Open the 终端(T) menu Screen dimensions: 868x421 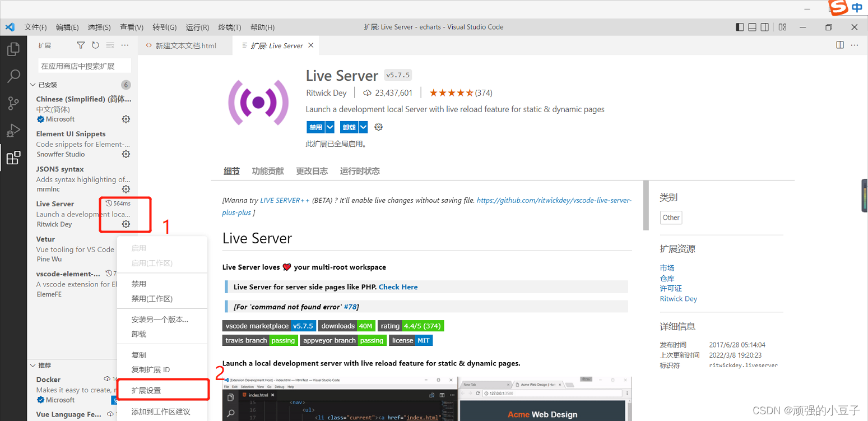(x=230, y=27)
